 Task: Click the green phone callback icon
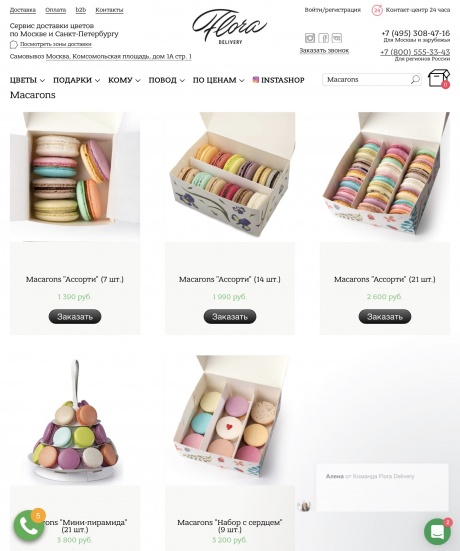pos(29,526)
